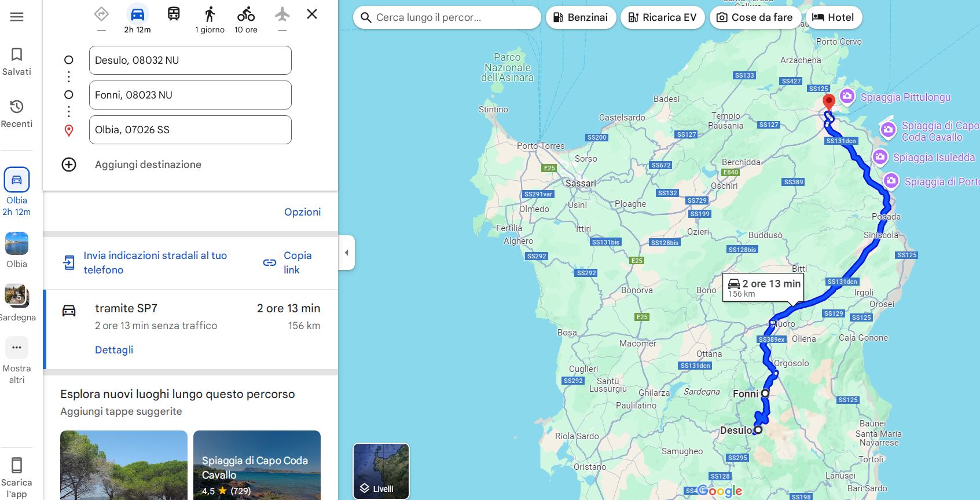The width and height of the screenshot is (980, 500).
Task: Open Salvati saved places
Action: pos(17,62)
